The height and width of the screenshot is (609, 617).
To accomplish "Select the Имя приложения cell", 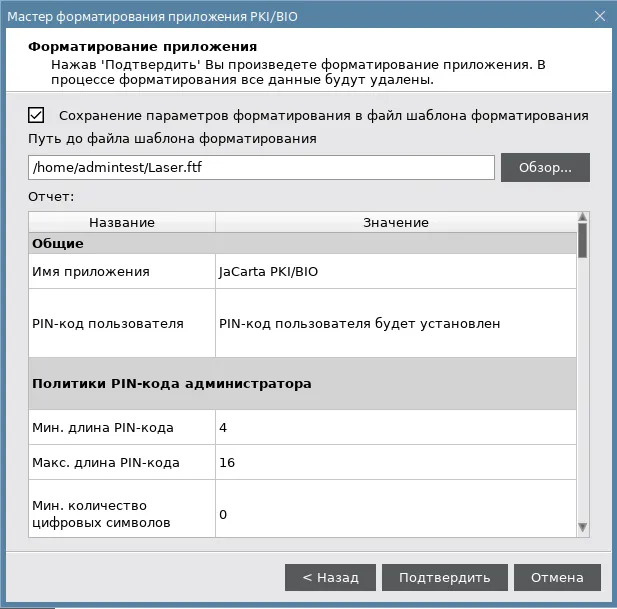I will (122, 271).
